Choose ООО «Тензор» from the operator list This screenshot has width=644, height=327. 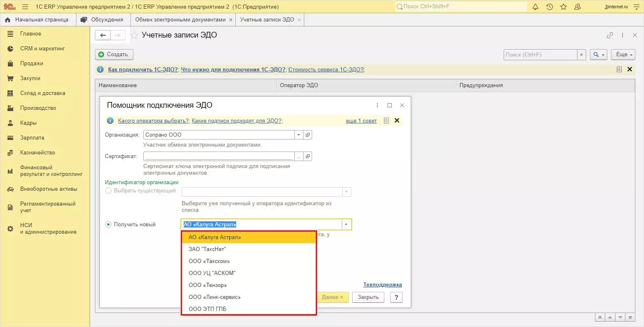[x=249, y=285]
